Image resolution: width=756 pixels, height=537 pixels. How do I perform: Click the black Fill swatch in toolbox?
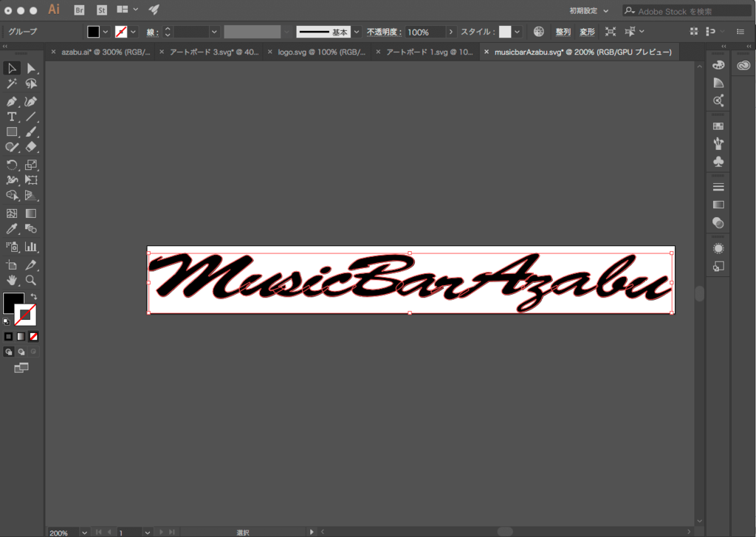tap(10, 301)
